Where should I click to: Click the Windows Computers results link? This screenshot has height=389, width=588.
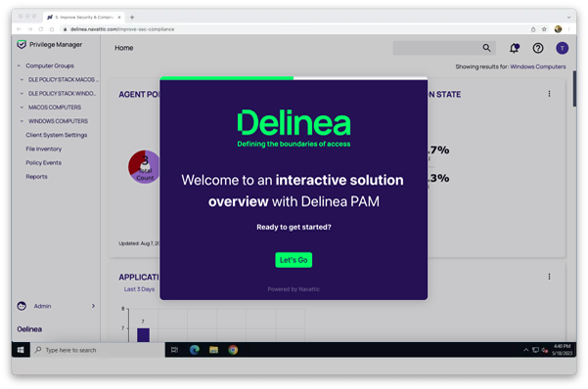tap(538, 66)
